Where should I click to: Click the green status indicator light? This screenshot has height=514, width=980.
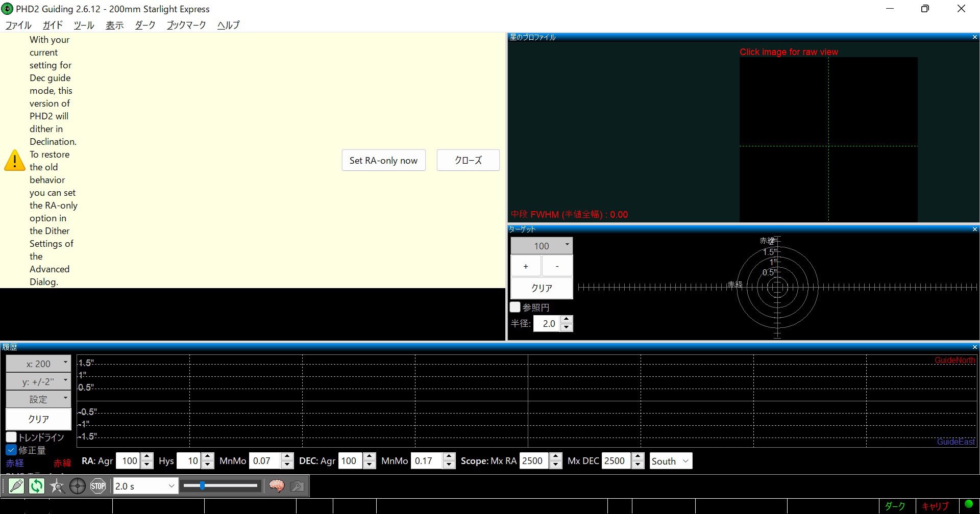pos(969,504)
